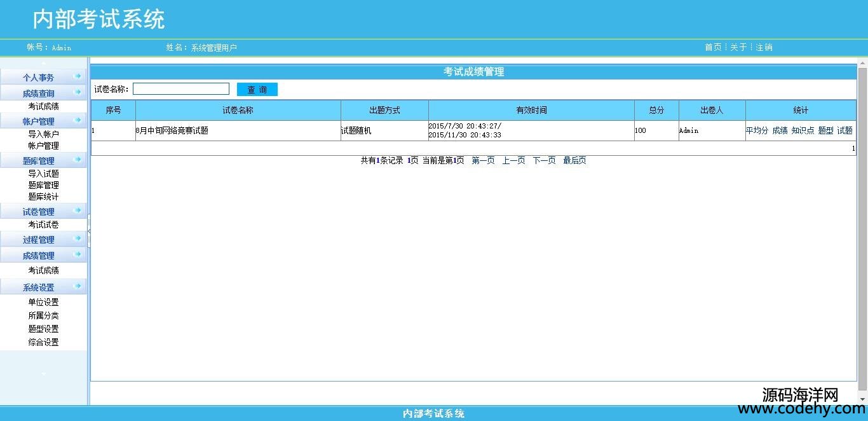Collapse the 成绩管理 section header

39,256
